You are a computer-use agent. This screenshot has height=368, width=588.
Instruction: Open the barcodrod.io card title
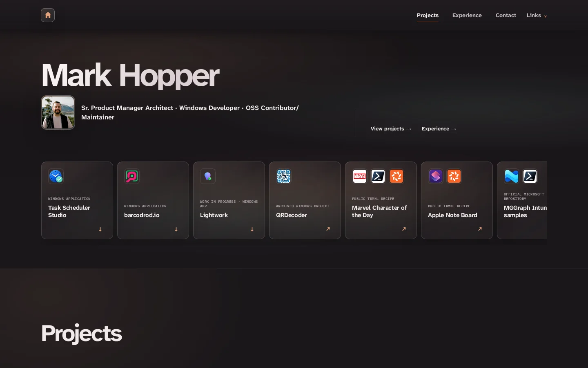pos(142,215)
